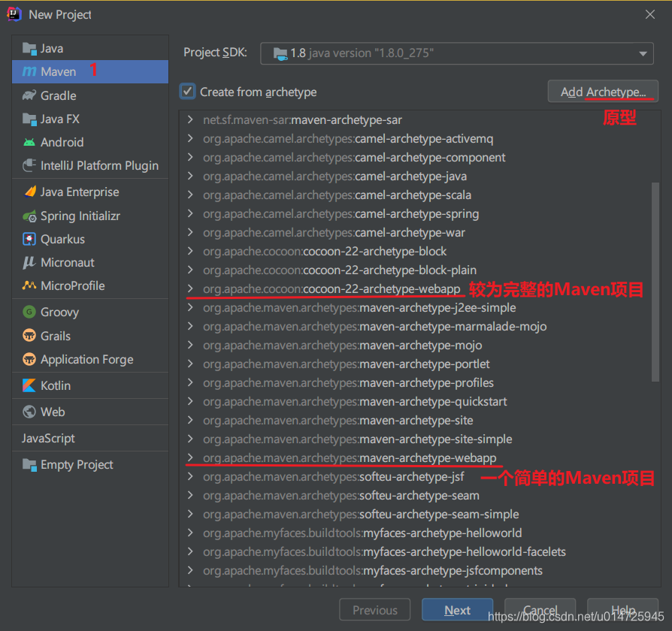Click the IntelliJ Platform Plugin icon
The width and height of the screenshot is (672, 631).
pyautogui.click(x=29, y=165)
